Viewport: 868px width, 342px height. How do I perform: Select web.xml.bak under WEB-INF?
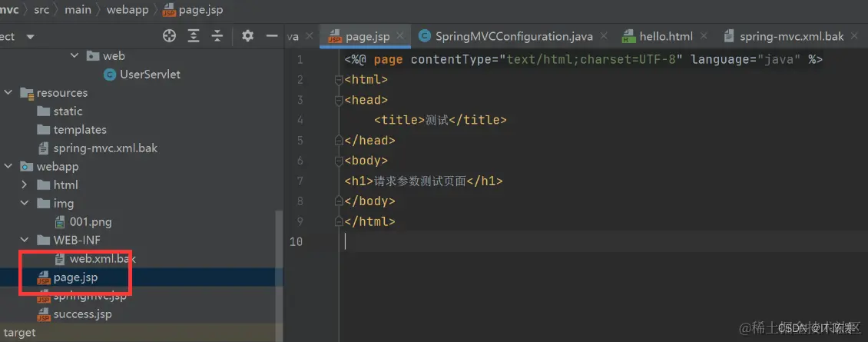pos(102,259)
